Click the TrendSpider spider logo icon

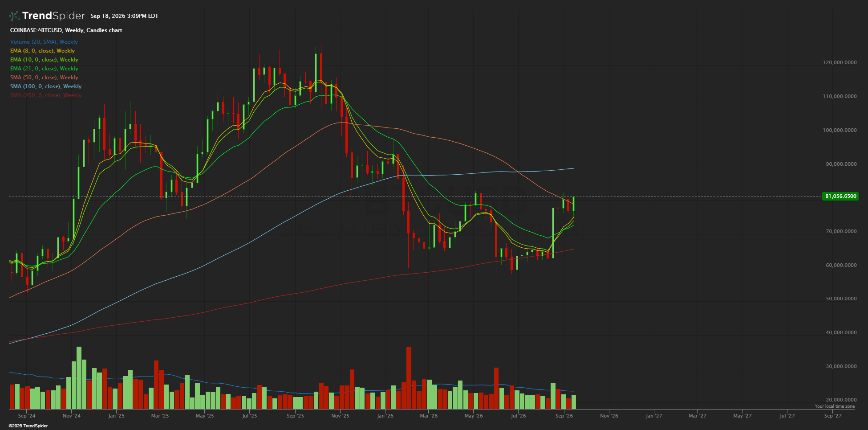pos(14,16)
